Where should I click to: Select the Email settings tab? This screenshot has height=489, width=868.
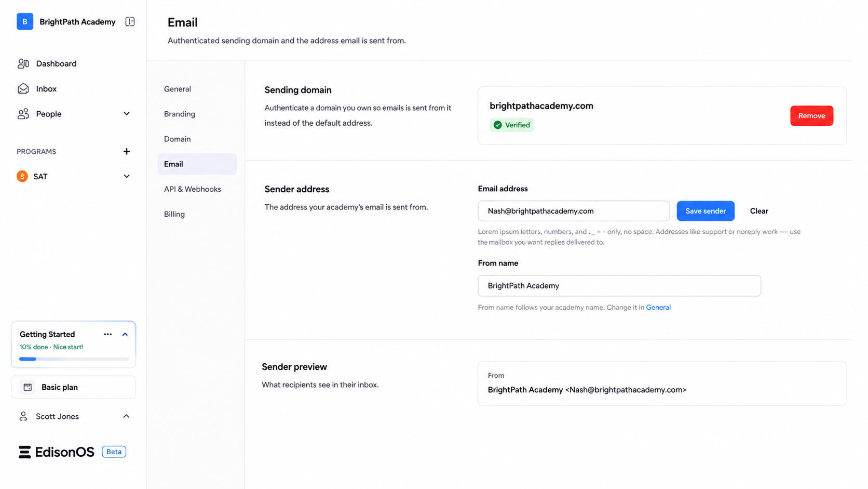pos(197,164)
